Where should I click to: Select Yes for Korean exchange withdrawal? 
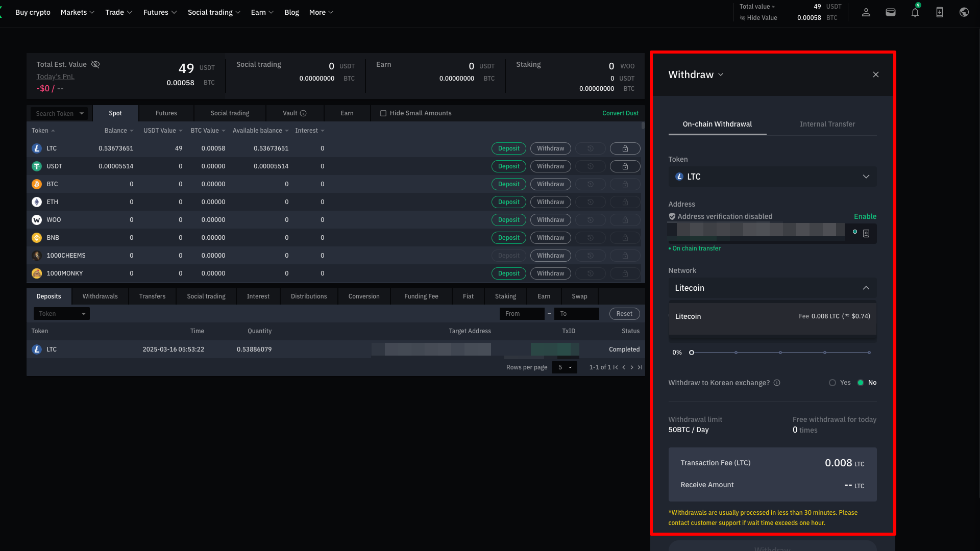(x=832, y=383)
